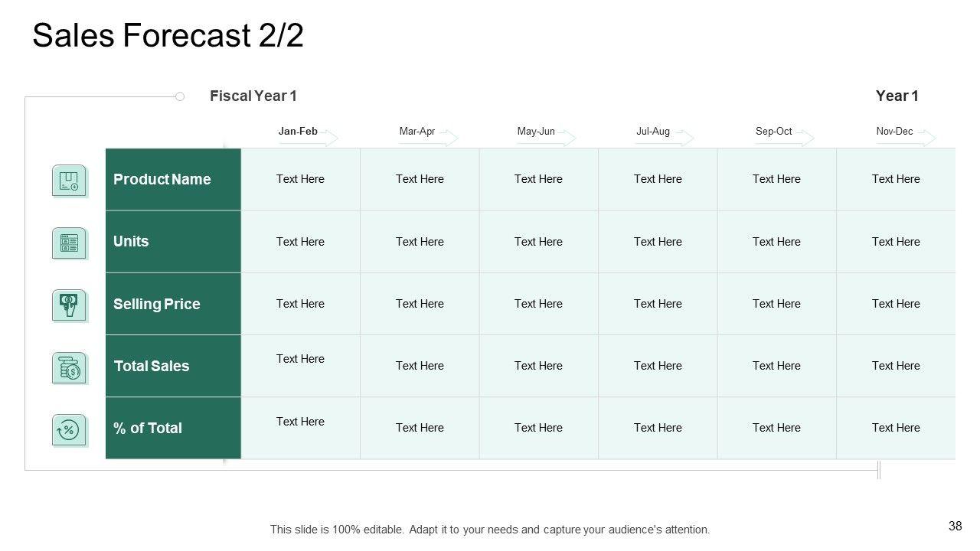Click the Year 1 label

point(897,96)
